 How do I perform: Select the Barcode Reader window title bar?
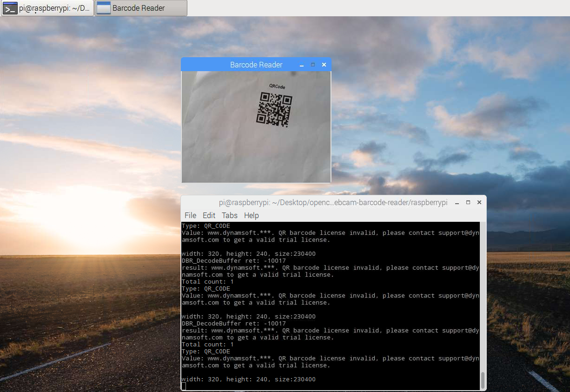click(256, 65)
